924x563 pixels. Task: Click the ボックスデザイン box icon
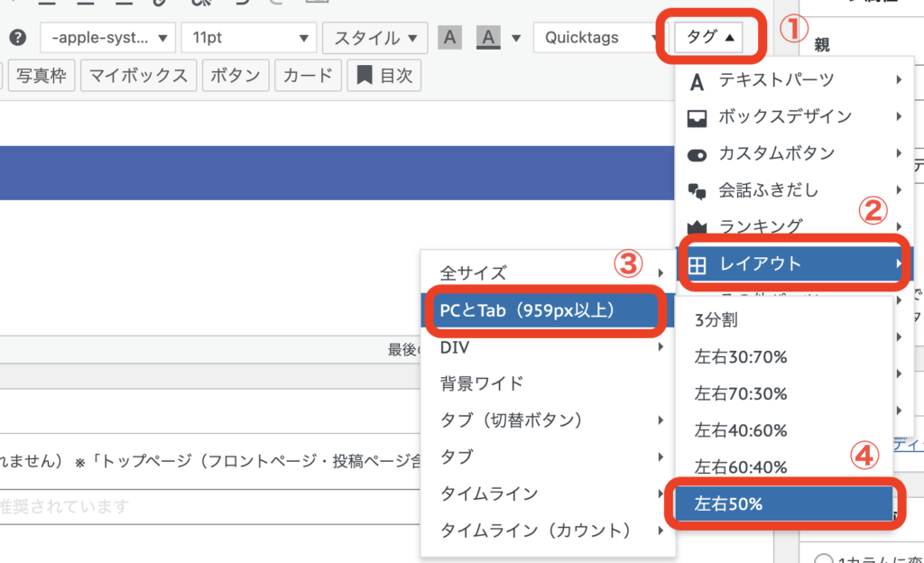tap(697, 117)
